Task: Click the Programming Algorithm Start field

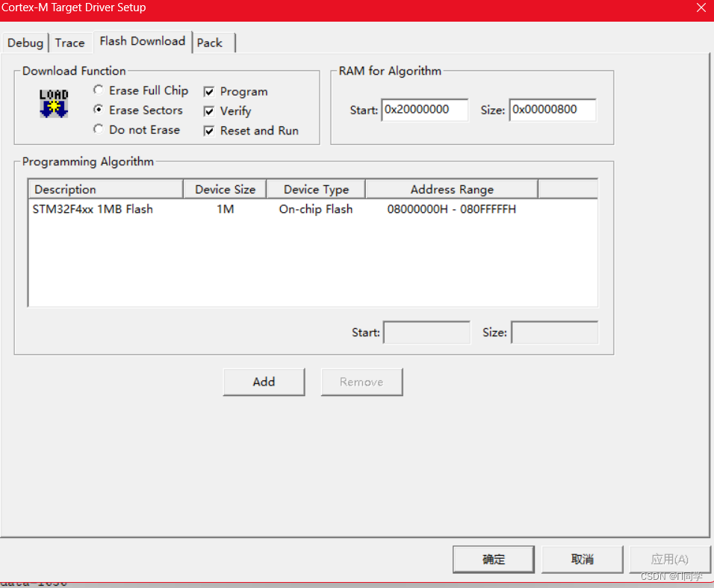Action: [426, 332]
